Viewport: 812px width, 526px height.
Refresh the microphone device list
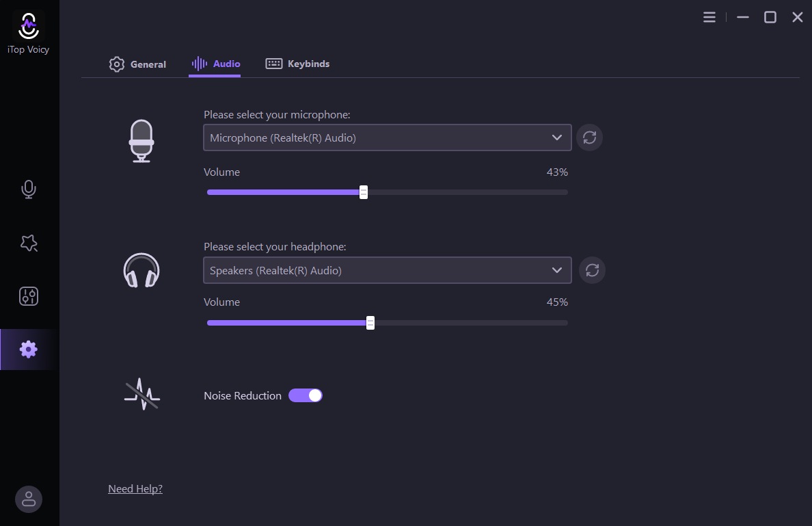pos(589,137)
